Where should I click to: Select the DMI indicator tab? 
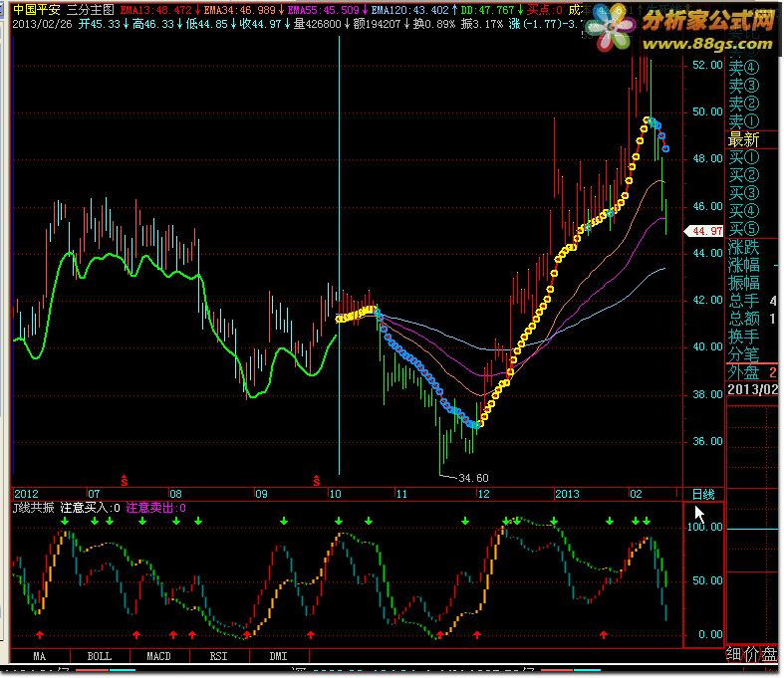(x=279, y=656)
